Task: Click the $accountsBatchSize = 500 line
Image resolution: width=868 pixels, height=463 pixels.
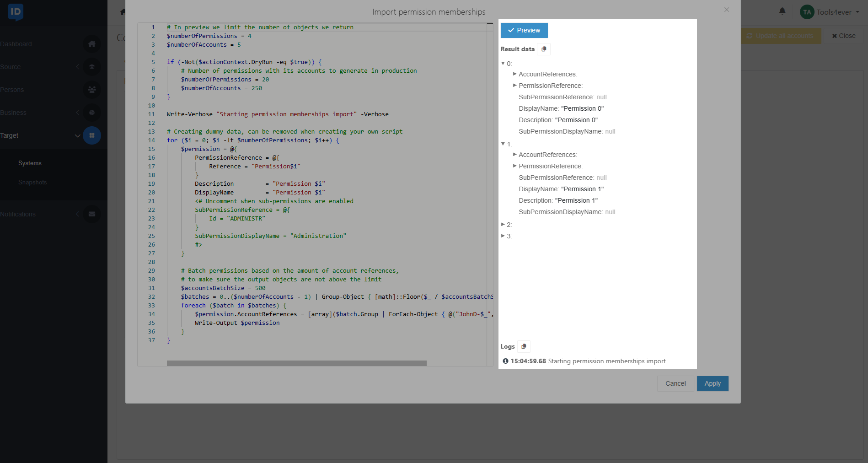Action: [223, 288]
